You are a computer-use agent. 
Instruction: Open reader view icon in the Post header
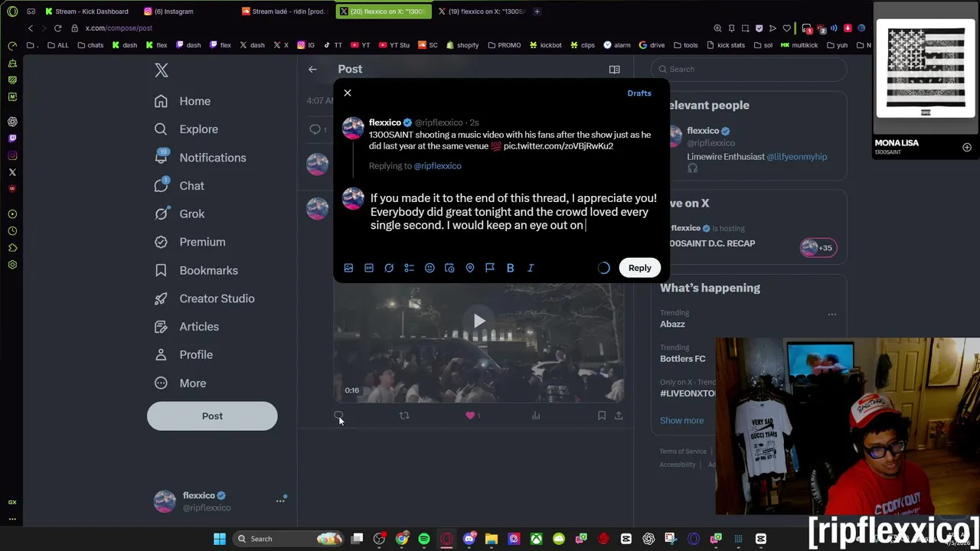(x=614, y=70)
